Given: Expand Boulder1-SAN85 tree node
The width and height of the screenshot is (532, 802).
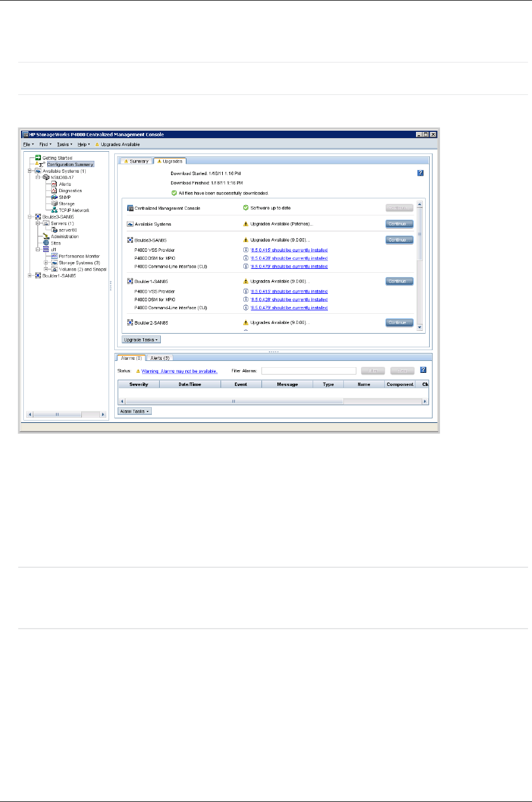Looking at the screenshot, I should coord(30,276).
